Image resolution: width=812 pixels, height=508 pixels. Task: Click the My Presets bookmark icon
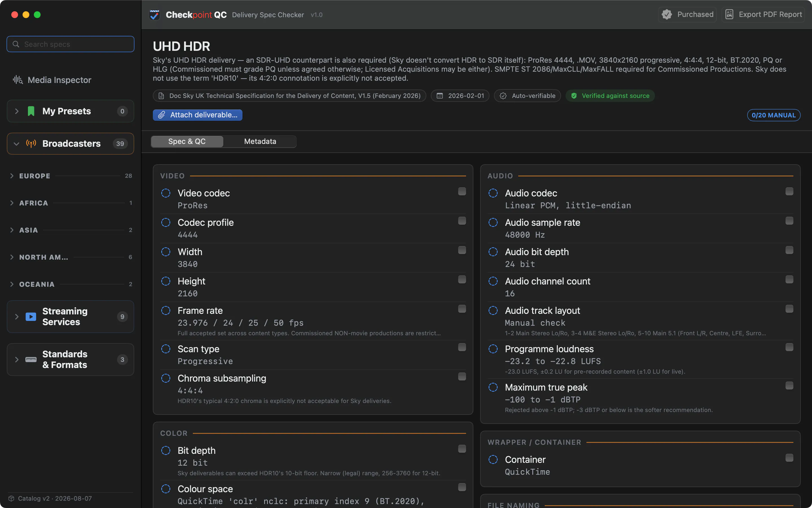pos(31,111)
